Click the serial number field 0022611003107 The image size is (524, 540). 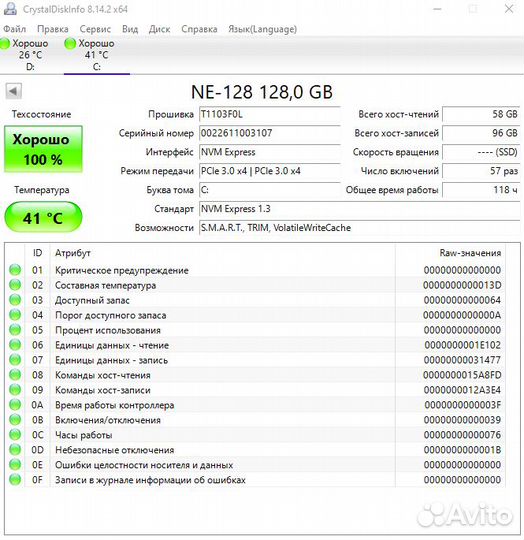pos(270,133)
